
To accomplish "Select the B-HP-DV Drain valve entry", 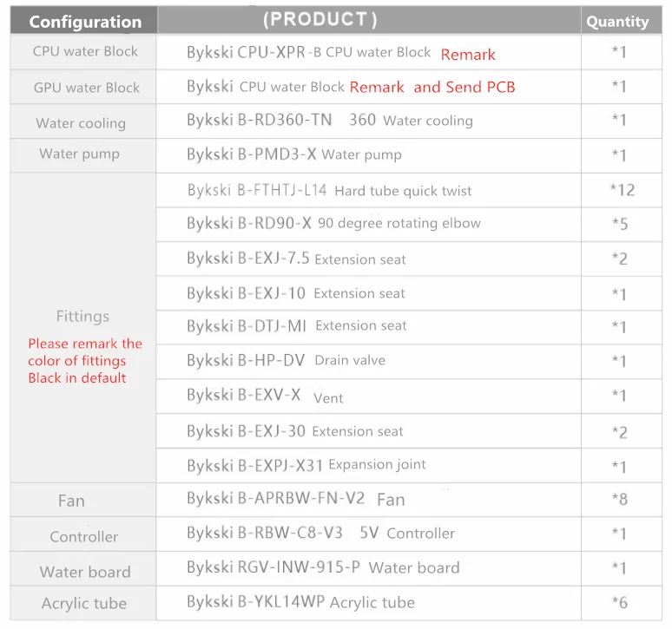I will click(x=286, y=360).
